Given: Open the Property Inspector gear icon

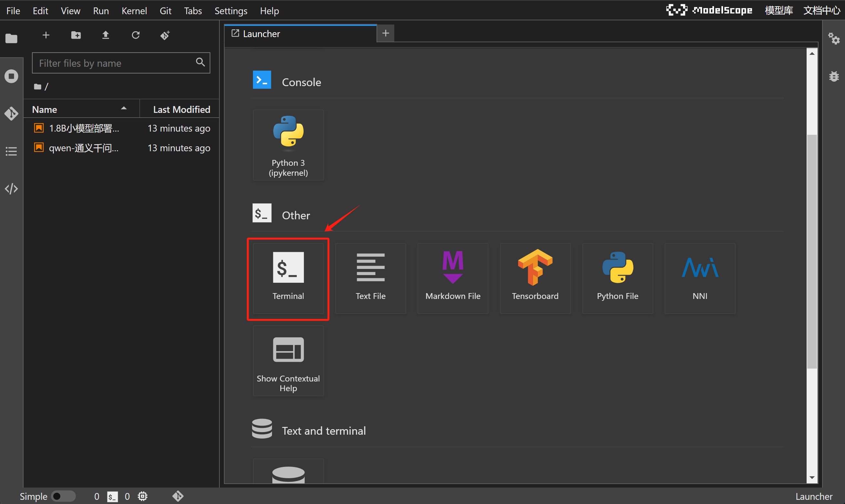Looking at the screenshot, I should click(x=833, y=38).
